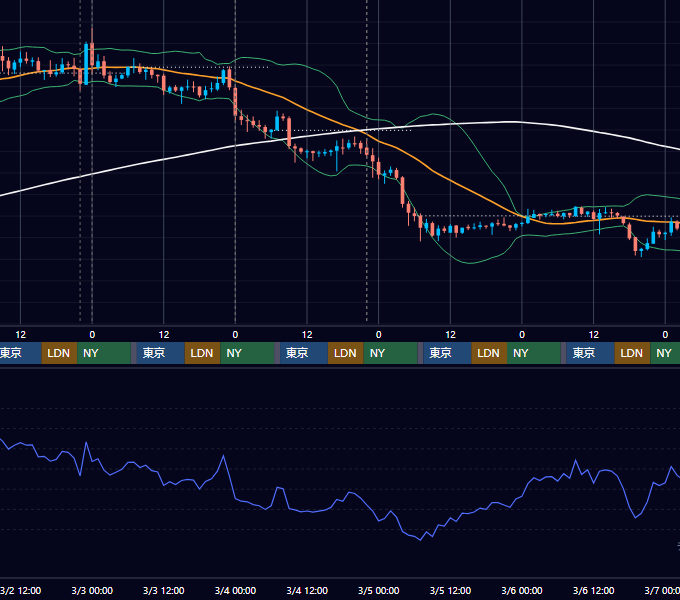Click the tall blue candle near 3/3 00:00
The width and height of the screenshot is (680, 600).
[x=86, y=64]
